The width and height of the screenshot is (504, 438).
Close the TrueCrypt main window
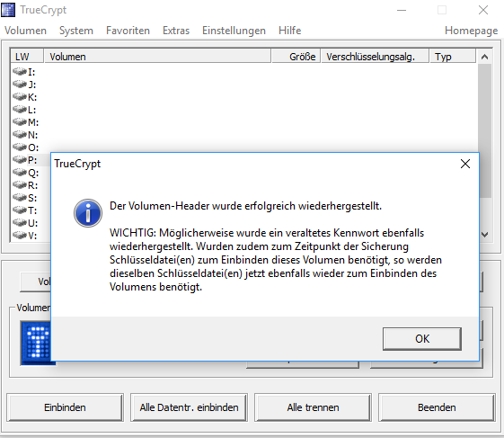point(483,10)
